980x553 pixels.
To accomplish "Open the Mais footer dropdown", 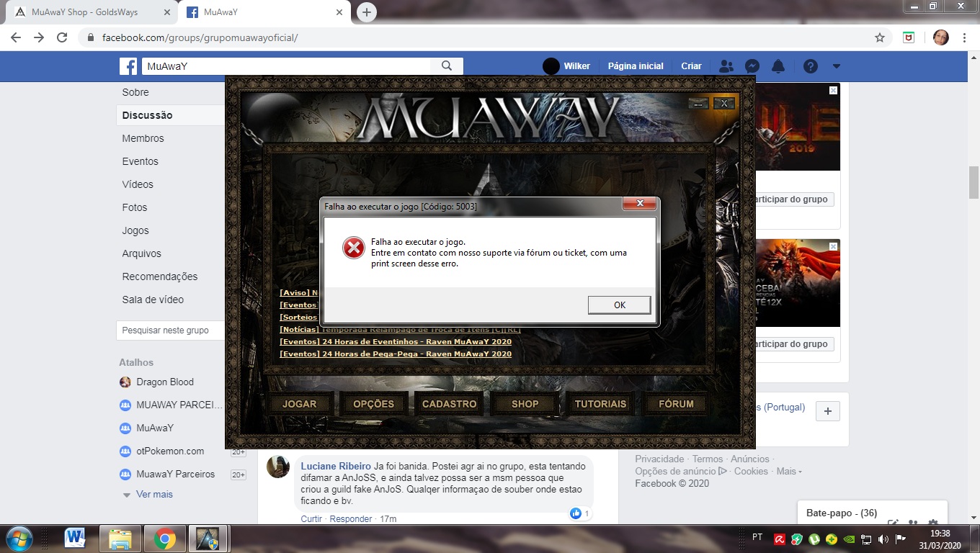I will click(x=789, y=471).
